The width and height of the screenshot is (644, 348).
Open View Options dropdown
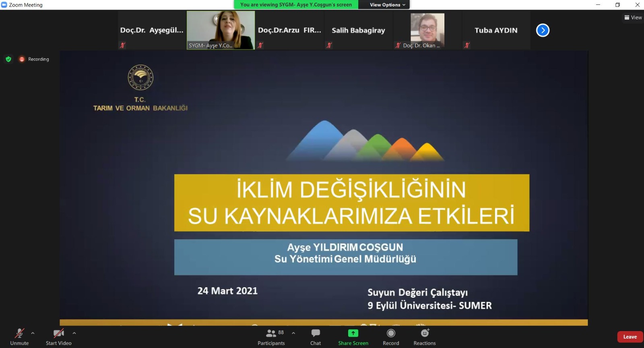pyautogui.click(x=388, y=5)
